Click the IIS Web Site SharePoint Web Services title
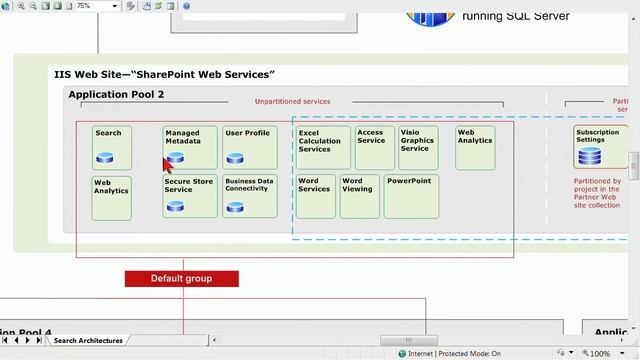Screen dimensions: 640x360 164,74
